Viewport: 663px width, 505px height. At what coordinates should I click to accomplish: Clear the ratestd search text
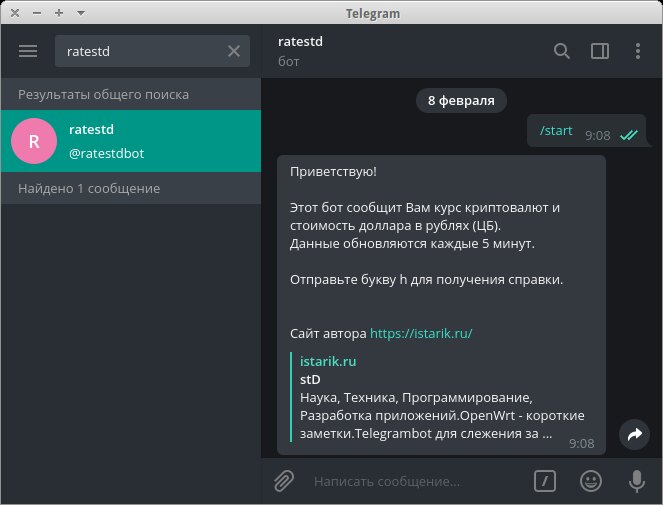point(234,51)
